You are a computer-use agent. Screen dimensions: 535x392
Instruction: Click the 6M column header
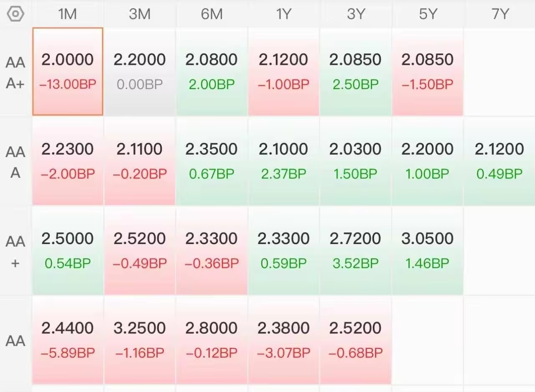pos(211,14)
